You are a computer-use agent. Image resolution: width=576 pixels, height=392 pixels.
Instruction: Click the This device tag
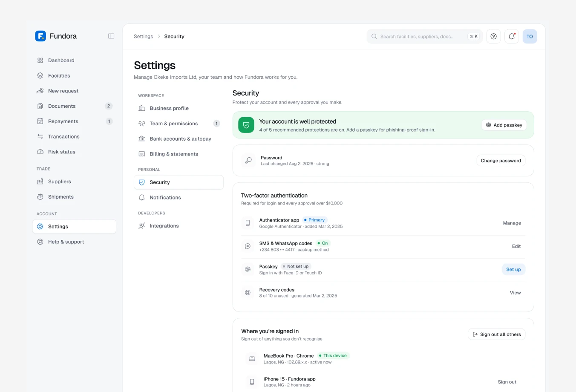click(x=333, y=356)
